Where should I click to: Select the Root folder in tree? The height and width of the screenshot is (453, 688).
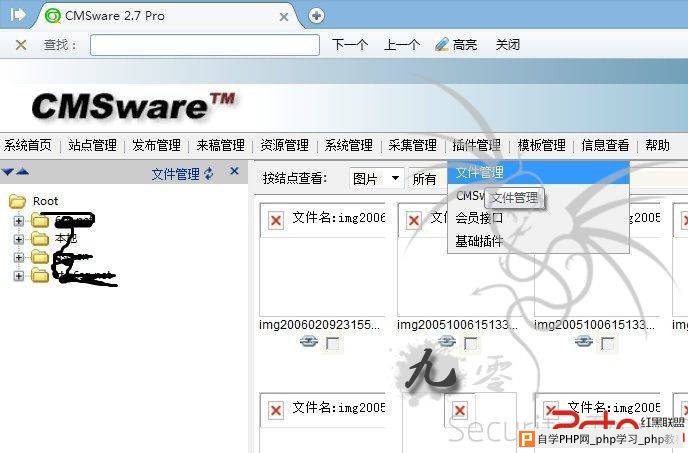(45, 201)
